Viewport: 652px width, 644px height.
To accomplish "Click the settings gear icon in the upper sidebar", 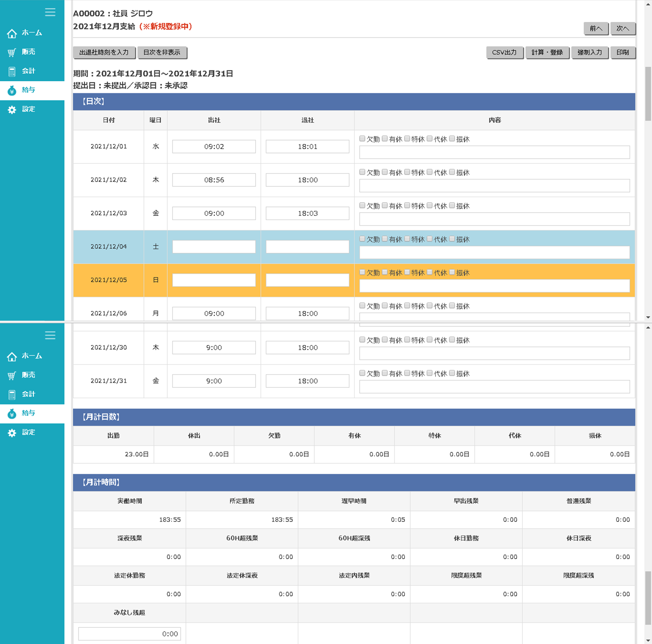I will 12,110.
